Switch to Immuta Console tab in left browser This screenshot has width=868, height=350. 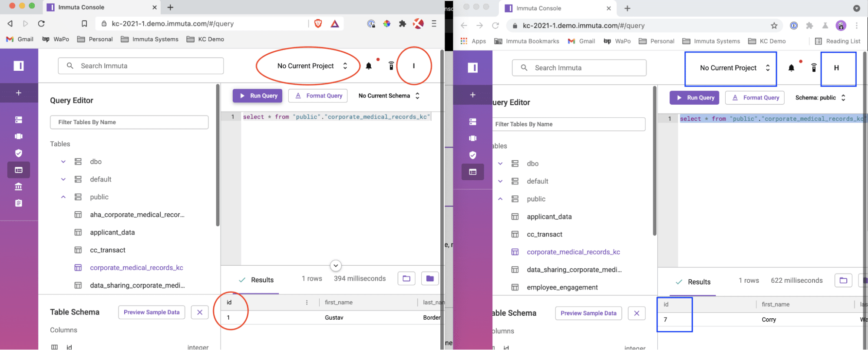coord(102,7)
